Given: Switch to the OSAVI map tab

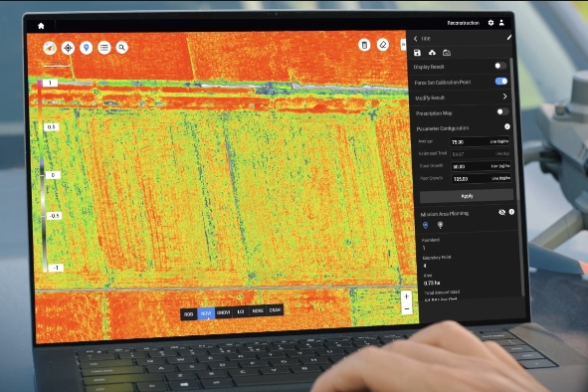Looking at the screenshot, I should pos(275,310).
